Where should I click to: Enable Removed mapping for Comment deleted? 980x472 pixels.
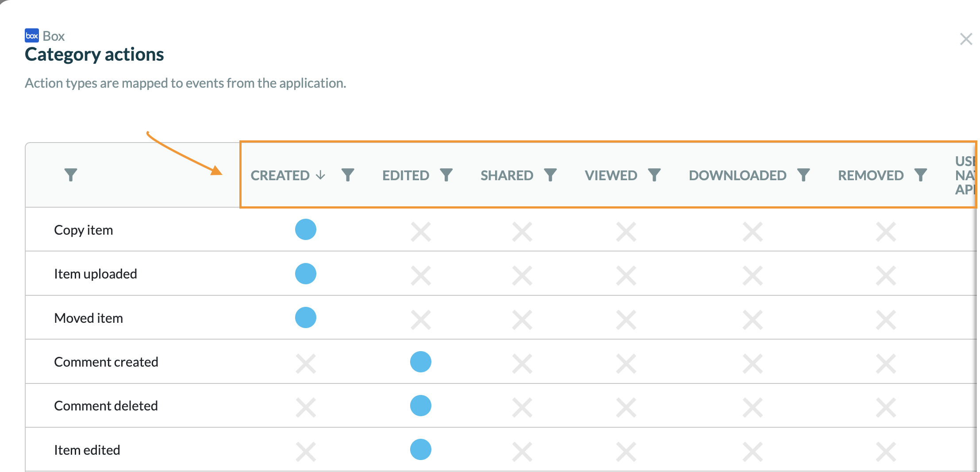point(885,407)
